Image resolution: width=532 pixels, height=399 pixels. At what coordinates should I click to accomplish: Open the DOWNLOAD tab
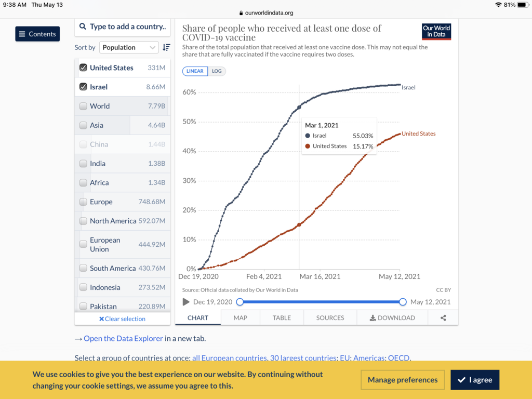click(392, 318)
